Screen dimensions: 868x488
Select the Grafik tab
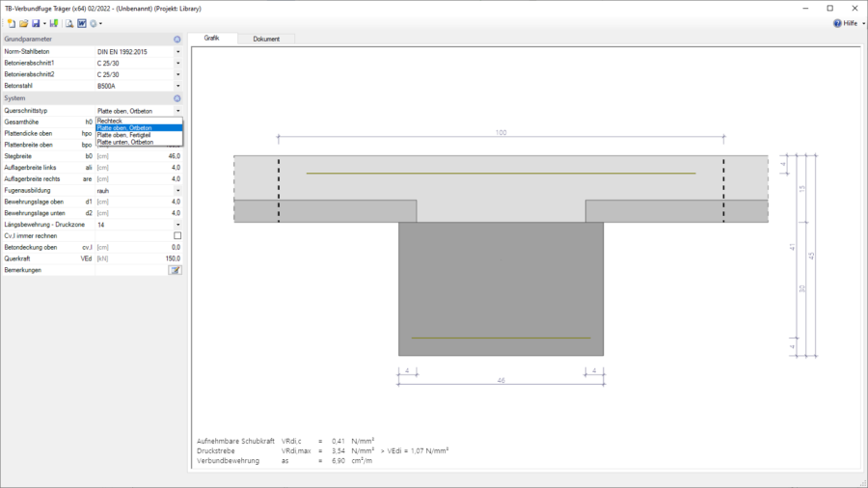click(x=212, y=39)
